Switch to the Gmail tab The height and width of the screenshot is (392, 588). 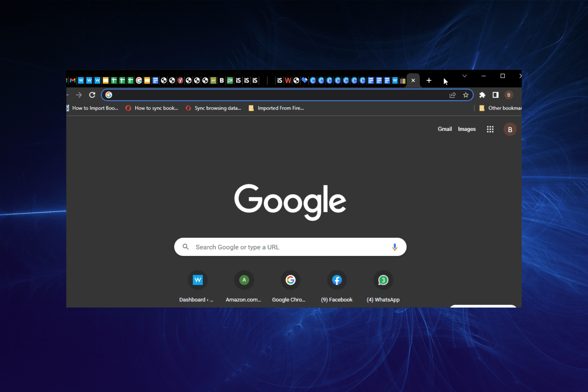coord(73,81)
